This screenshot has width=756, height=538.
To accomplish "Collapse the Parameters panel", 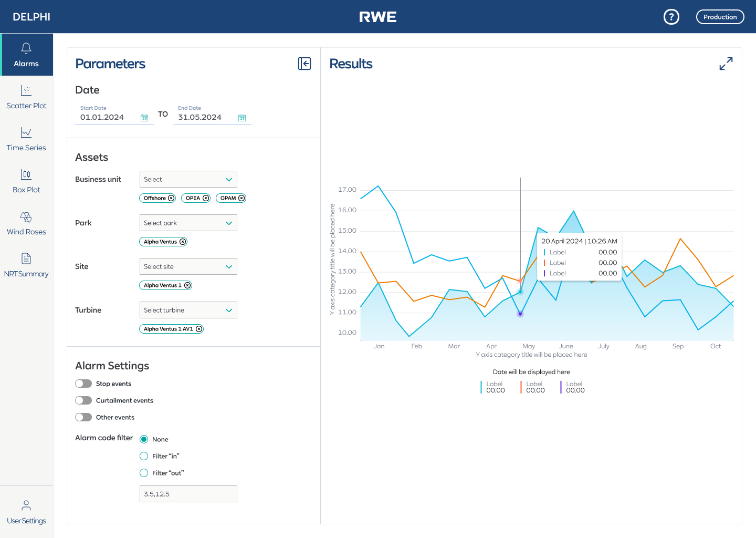I will point(304,64).
